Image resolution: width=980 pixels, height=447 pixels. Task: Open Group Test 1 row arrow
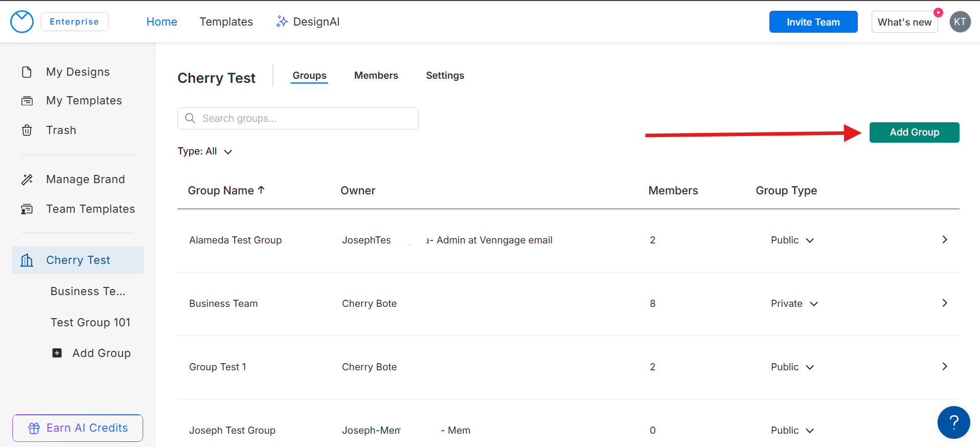click(945, 366)
